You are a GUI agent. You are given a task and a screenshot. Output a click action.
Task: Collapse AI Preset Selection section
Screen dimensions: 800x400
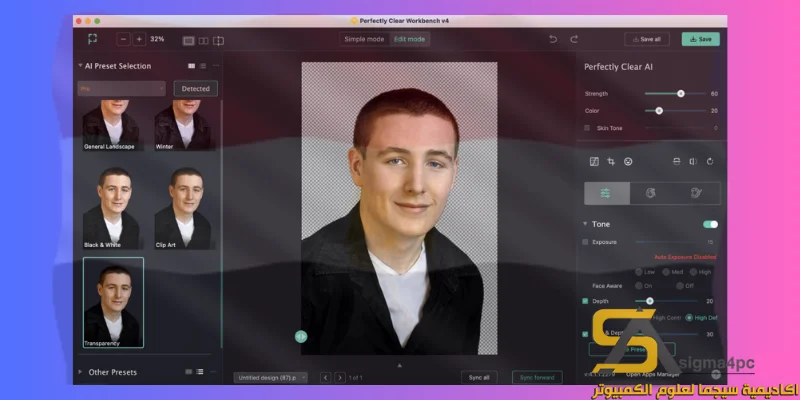point(80,65)
